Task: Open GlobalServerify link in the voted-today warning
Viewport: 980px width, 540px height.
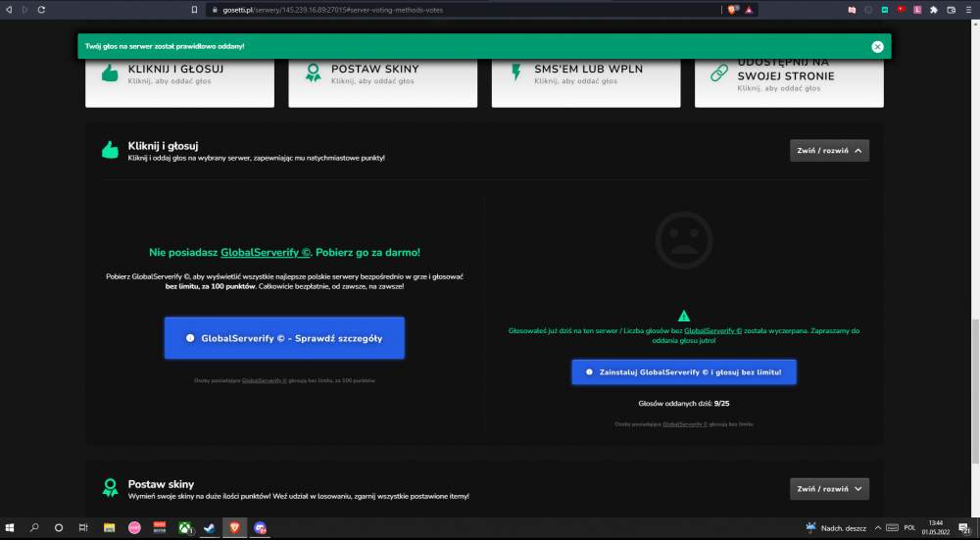Action: tap(713, 330)
